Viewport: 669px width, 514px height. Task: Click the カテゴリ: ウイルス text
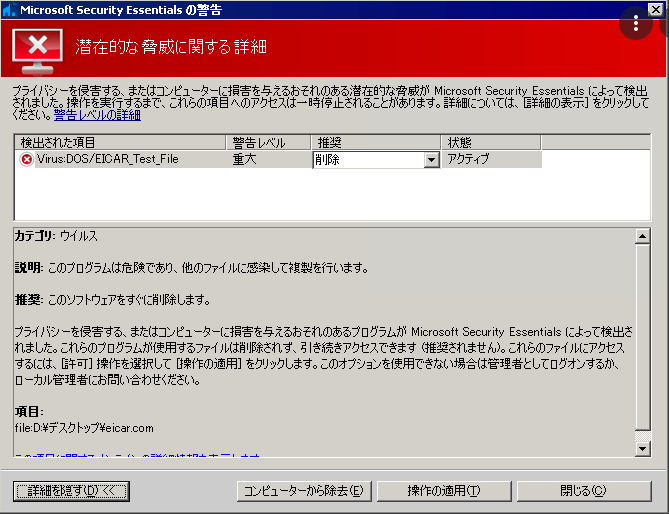pos(56,236)
